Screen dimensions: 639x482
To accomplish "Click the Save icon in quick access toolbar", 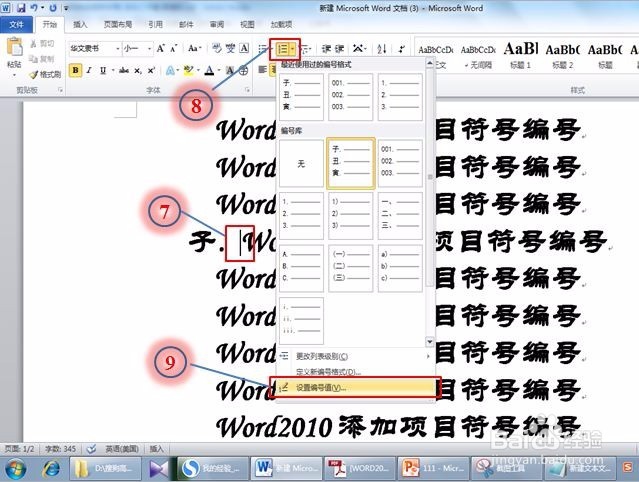I will tap(21, 8).
